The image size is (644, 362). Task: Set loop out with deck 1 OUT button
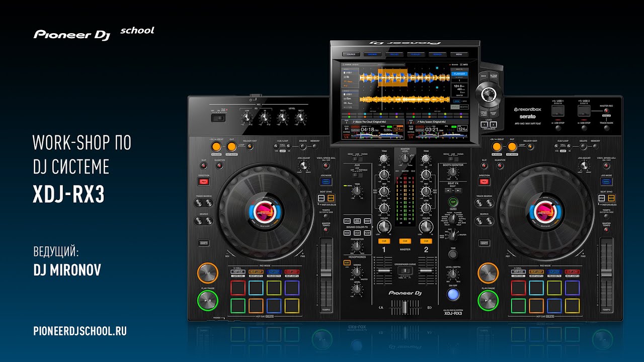coord(231,147)
